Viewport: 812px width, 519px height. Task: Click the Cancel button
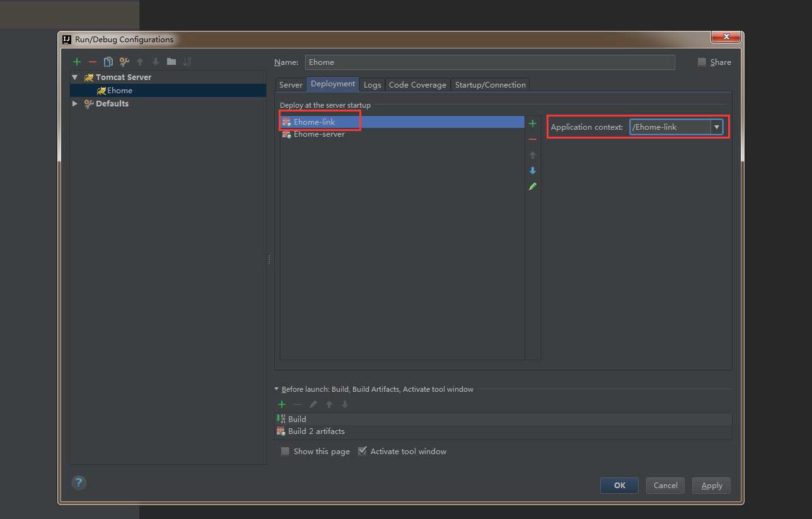666,485
